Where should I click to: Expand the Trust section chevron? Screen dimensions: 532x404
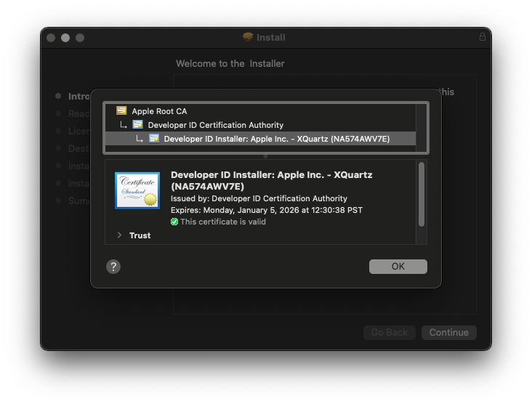tap(119, 235)
